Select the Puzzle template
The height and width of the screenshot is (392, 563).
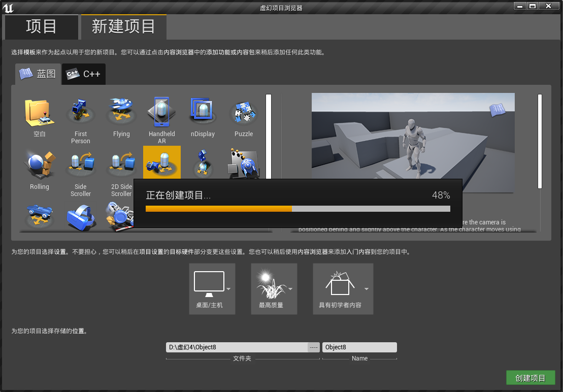[x=243, y=112]
